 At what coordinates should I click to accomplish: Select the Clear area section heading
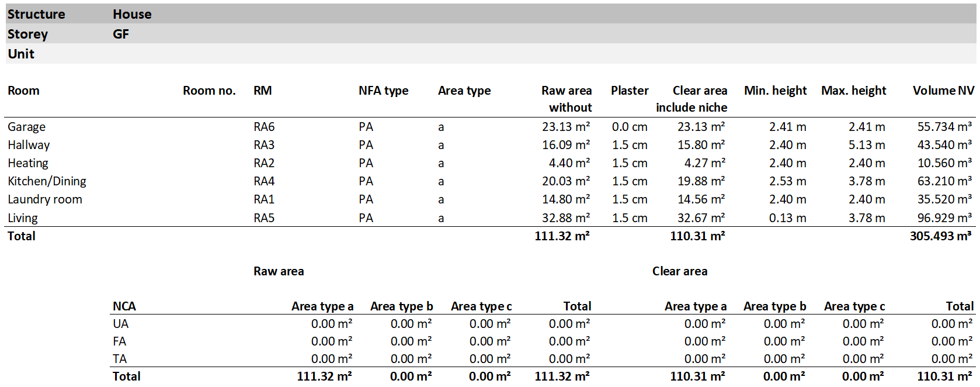[680, 271]
